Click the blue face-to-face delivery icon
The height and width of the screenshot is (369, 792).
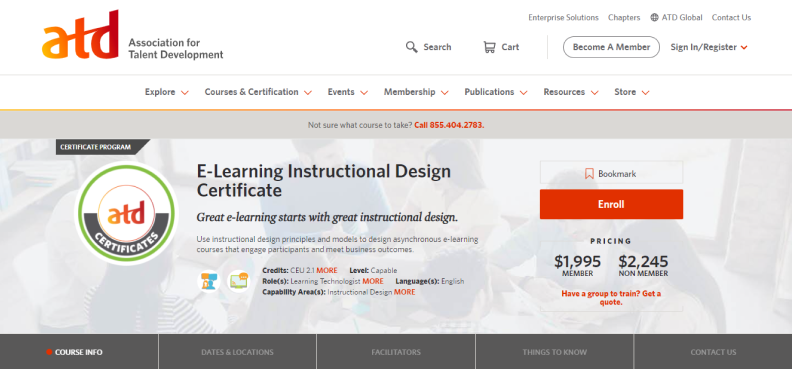pos(209,281)
